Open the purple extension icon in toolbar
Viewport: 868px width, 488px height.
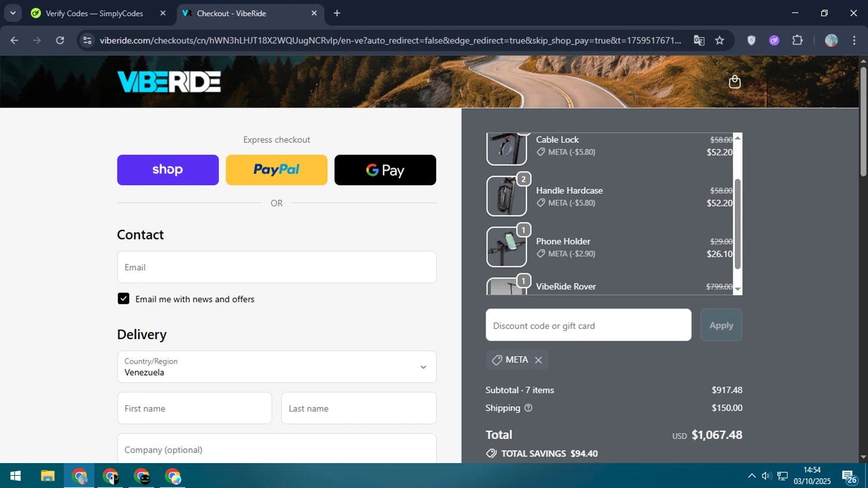coord(774,41)
